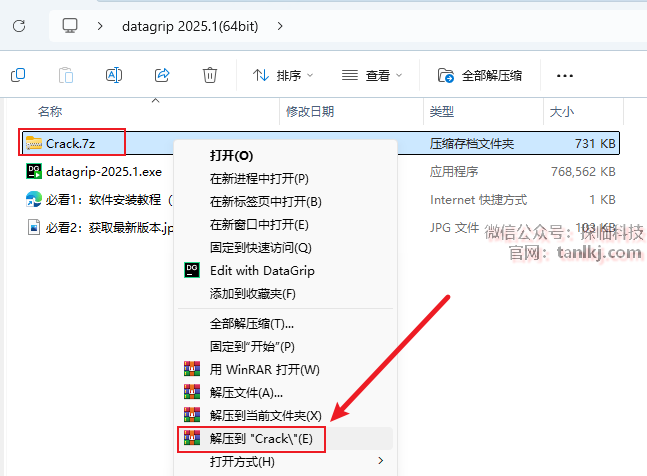Click the 1 KB size cell

(x=602, y=200)
